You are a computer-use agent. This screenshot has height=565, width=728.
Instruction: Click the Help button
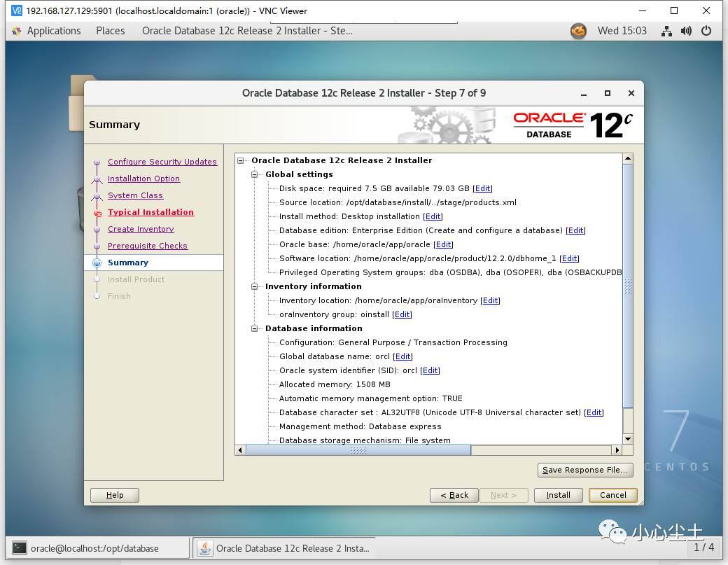(115, 495)
